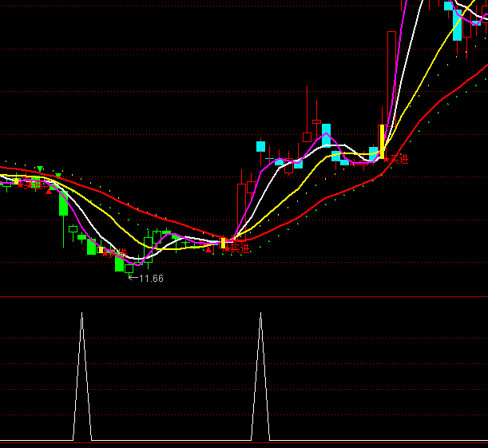
Task: Click the solid green candle left of the 11.66 low
Action: pos(120,261)
